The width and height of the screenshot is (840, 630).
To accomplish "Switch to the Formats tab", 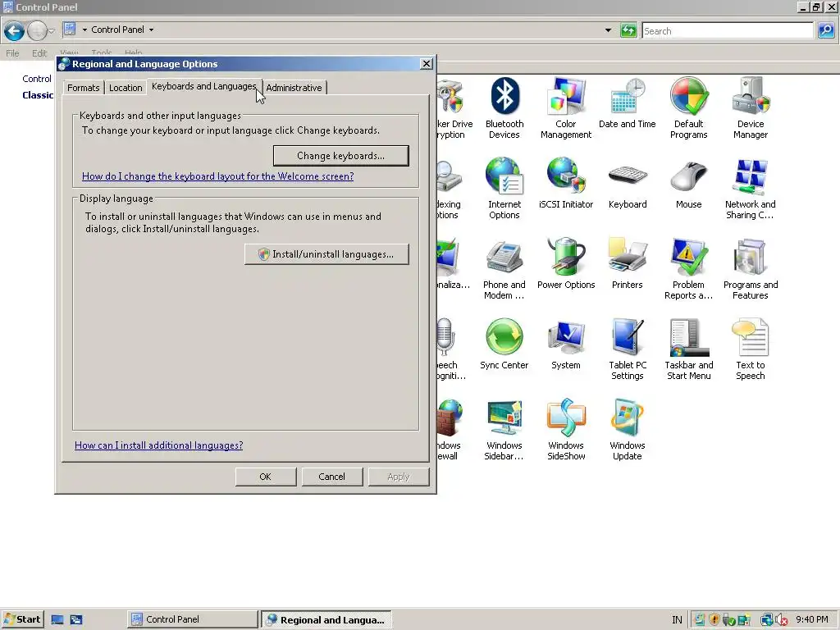I will [x=83, y=88].
